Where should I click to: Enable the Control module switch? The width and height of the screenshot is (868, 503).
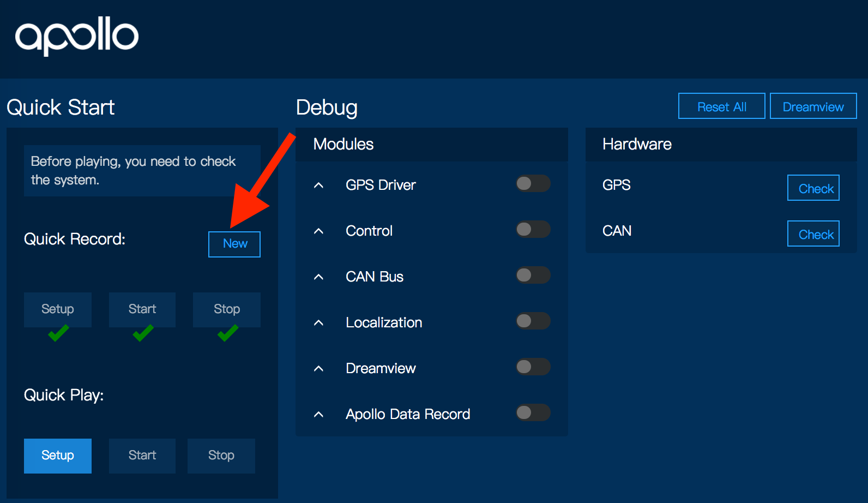pyautogui.click(x=533, y=229)
